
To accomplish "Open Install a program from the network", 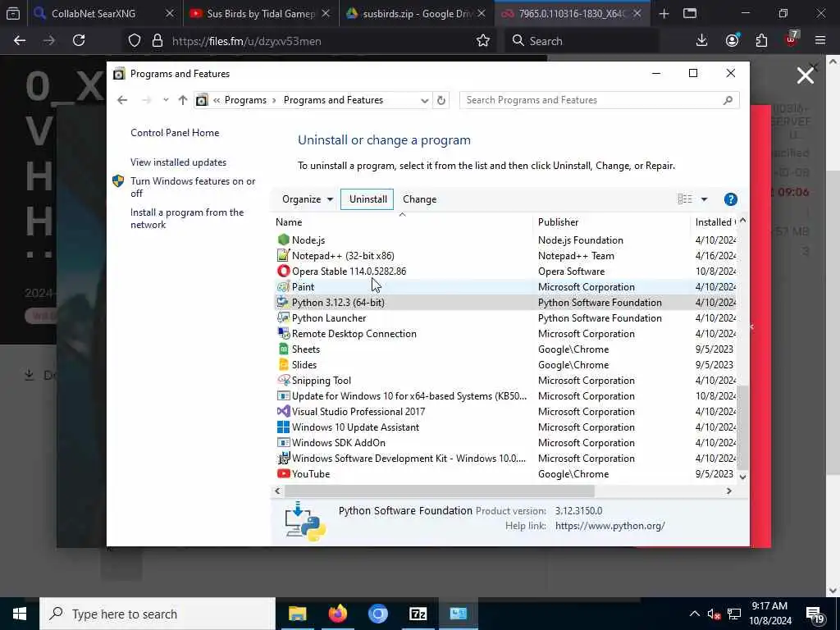I will (187, 218).
